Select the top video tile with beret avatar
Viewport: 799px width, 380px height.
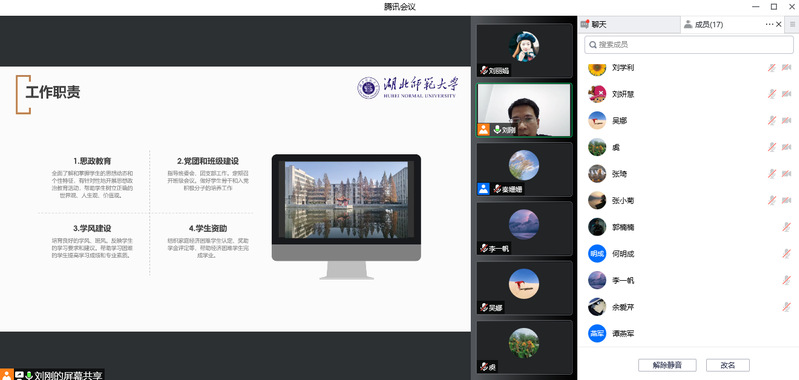524,50
